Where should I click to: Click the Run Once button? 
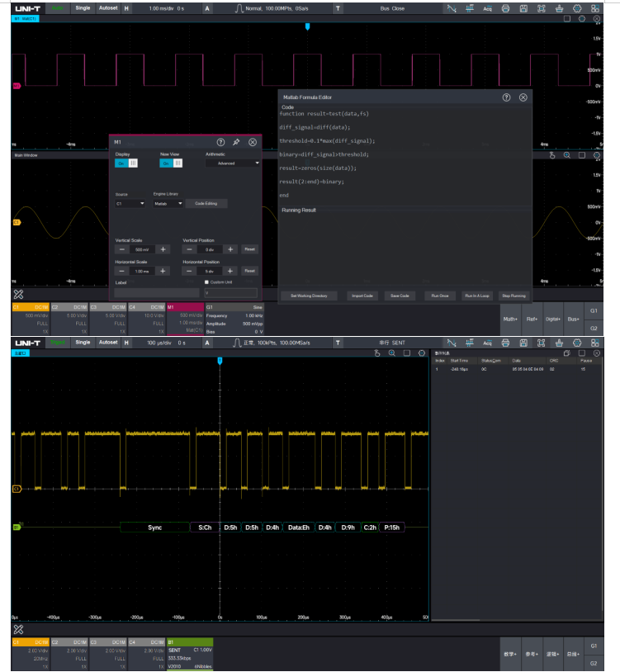pos(442,296)
